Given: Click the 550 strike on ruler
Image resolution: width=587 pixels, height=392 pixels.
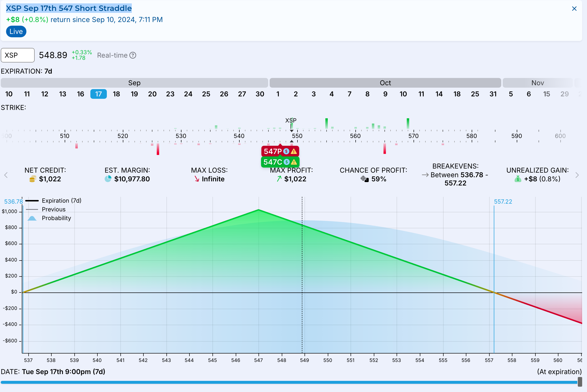Looking at the screenshot, I should [297, 136].
